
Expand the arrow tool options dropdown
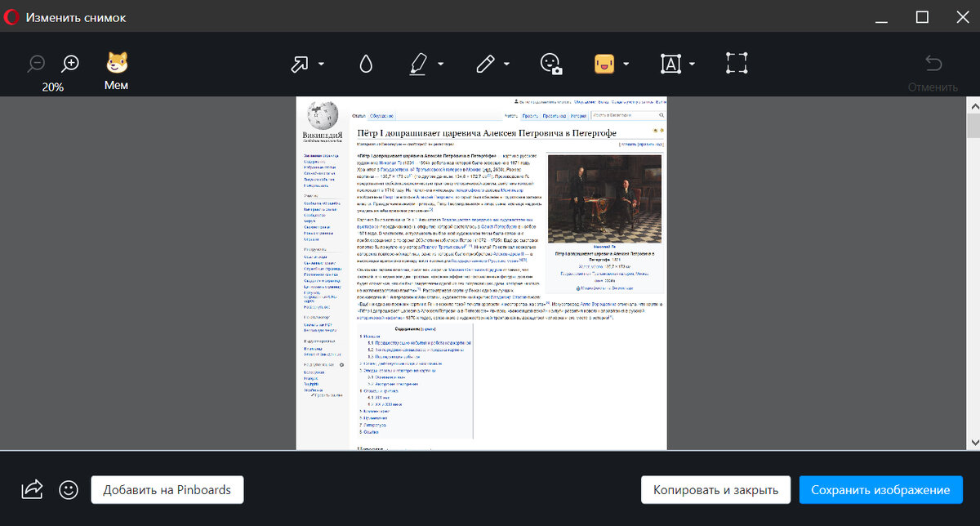(322, 64)
